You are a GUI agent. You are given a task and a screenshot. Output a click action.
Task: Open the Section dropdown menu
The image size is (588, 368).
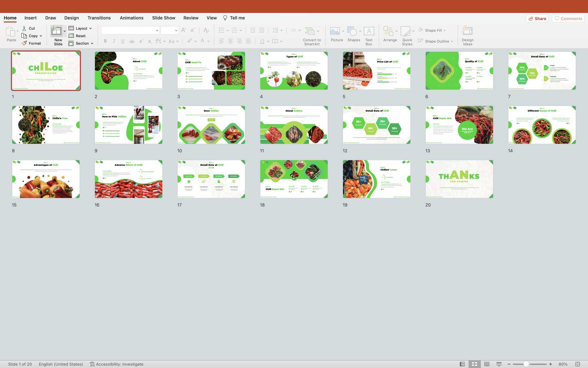(92, 43)
